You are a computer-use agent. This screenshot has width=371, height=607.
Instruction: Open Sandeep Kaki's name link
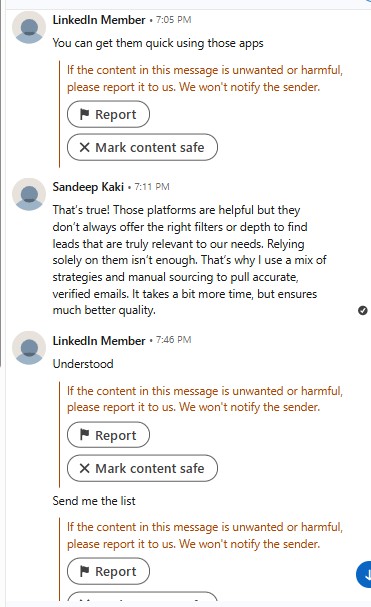pyautogui.click(x=88, y=187)
